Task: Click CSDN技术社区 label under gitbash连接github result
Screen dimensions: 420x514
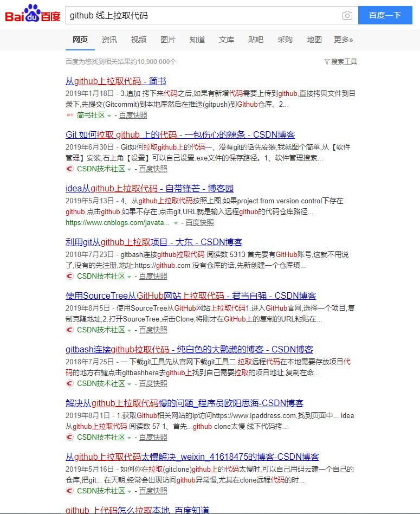Action: tap(101, 383)
